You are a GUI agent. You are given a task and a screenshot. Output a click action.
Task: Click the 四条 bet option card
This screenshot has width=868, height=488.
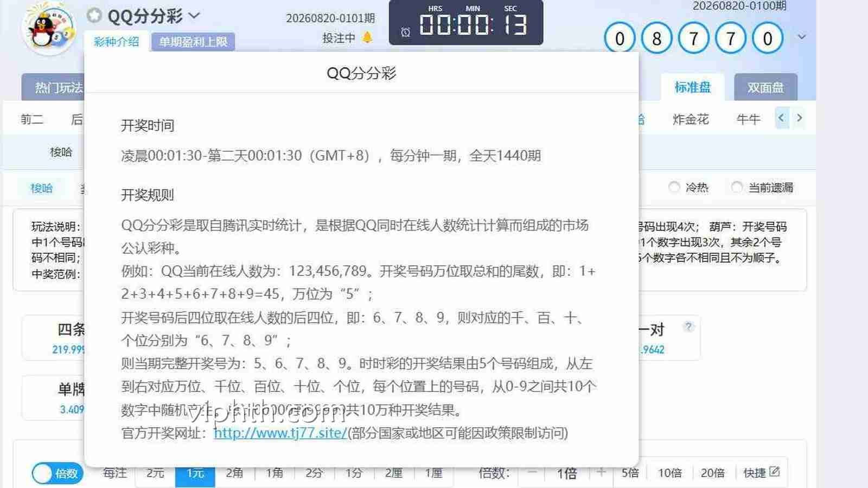[x=54, y=338]
